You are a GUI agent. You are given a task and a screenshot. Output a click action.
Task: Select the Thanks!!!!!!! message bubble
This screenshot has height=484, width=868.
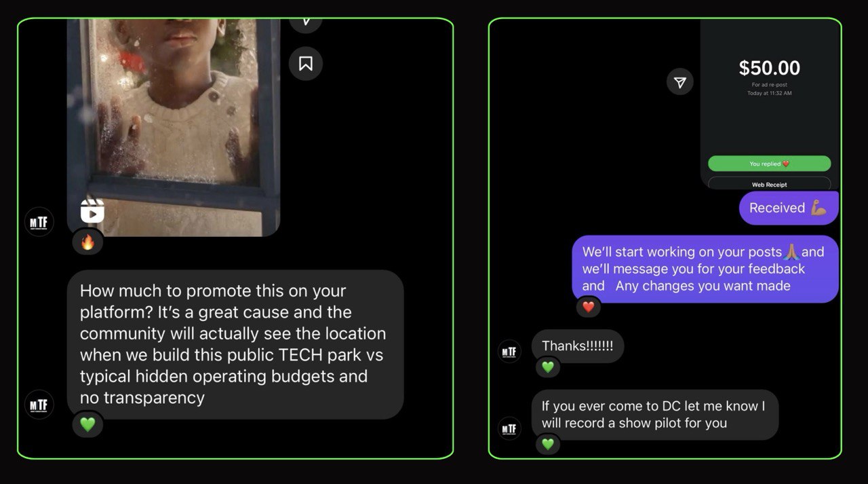tap(578, 346)
